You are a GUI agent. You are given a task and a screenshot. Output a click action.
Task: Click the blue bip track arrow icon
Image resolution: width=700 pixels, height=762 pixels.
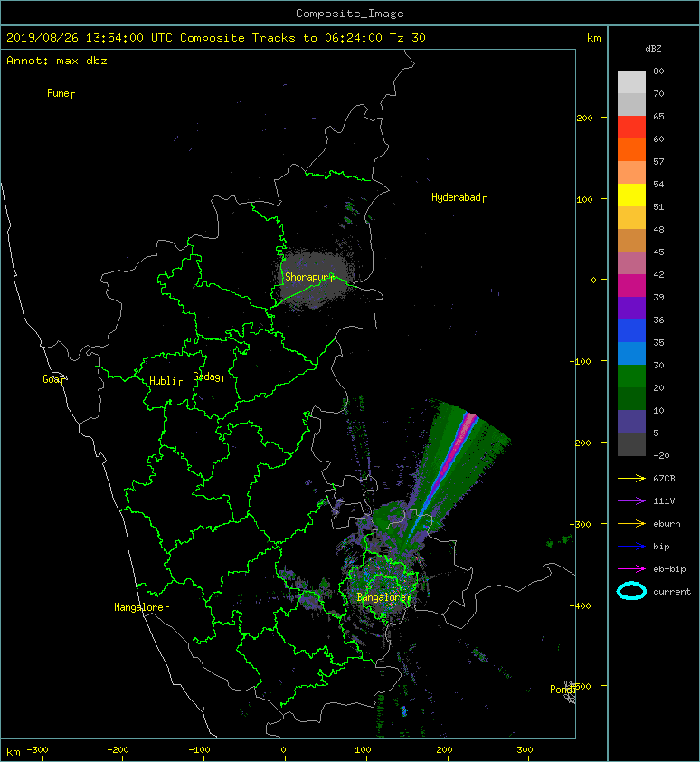[631, 547]
